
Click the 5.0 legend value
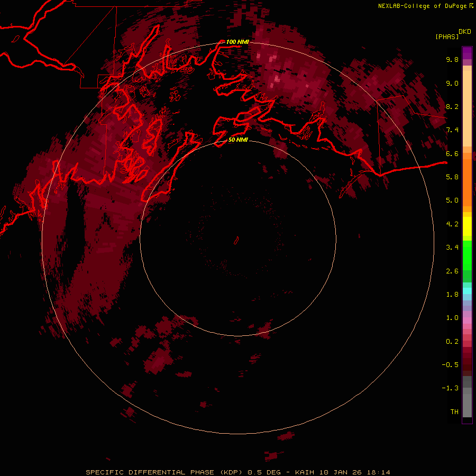pos(452,200)
